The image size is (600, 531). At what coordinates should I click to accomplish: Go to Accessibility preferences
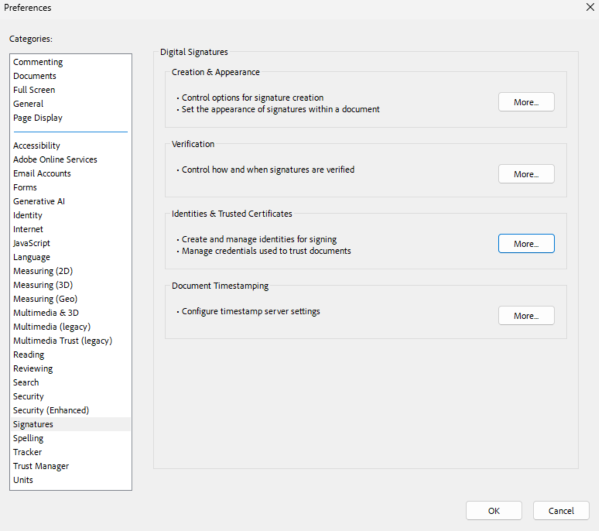pyautogui.click(x=37, y=146)
